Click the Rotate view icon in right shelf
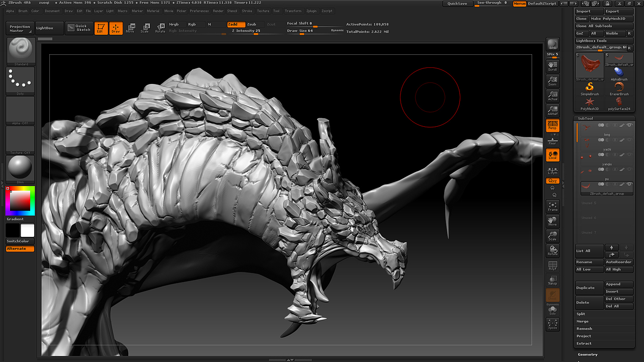The image size is (644, 362). point(552,250)
